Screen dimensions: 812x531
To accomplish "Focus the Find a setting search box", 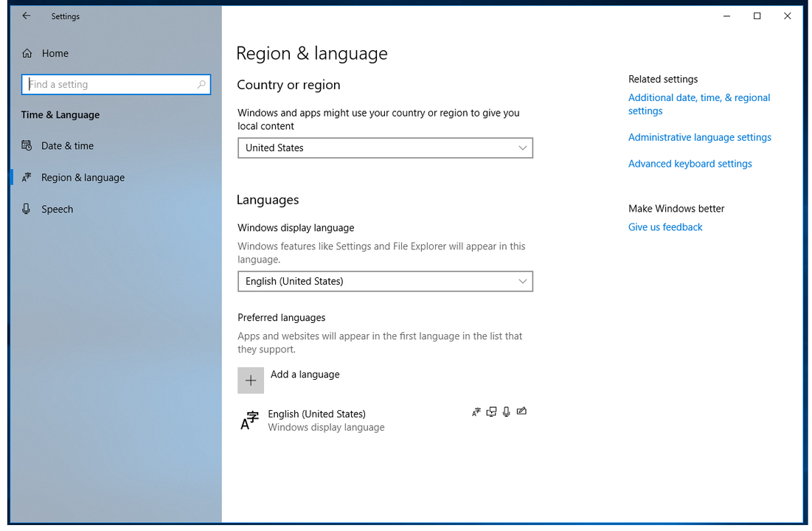I will coord(116,84).
